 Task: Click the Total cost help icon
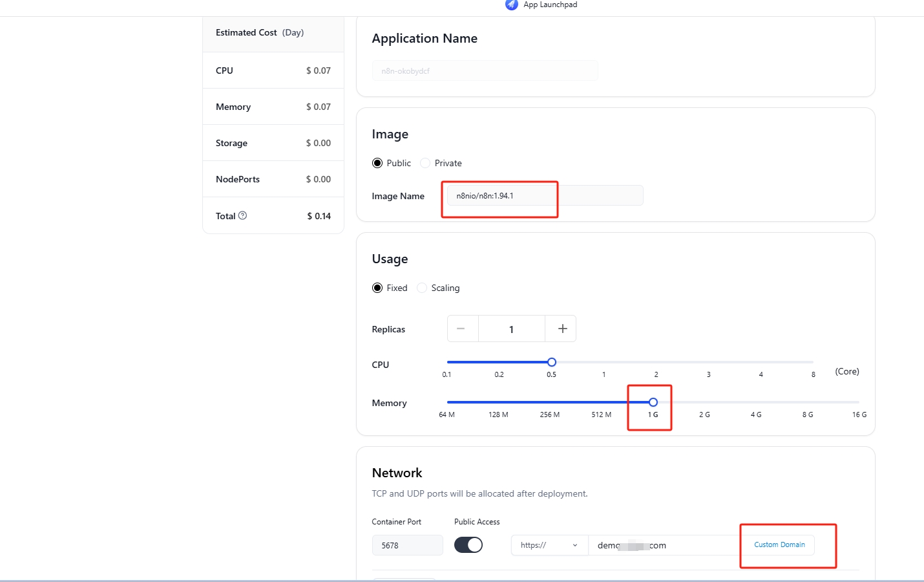point(243,216)
